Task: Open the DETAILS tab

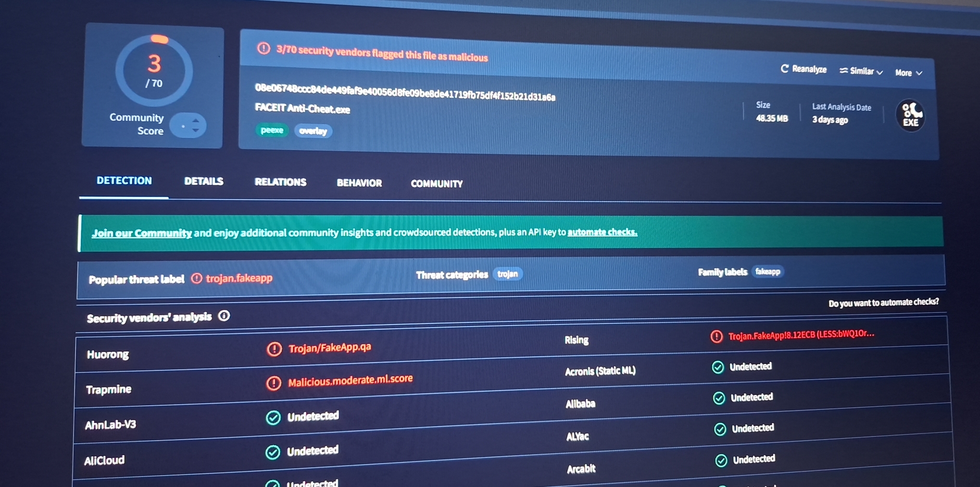Action: coord(204,181)
